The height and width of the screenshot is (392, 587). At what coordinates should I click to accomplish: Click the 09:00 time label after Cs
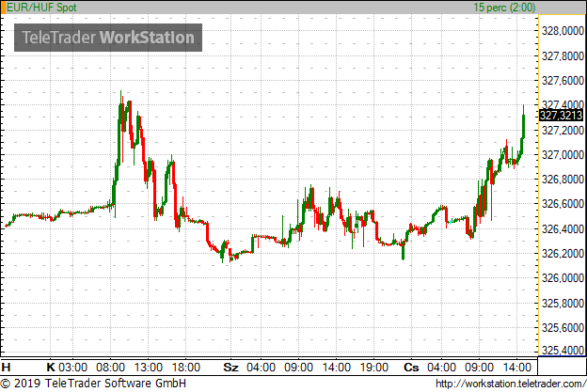point(479,368)
